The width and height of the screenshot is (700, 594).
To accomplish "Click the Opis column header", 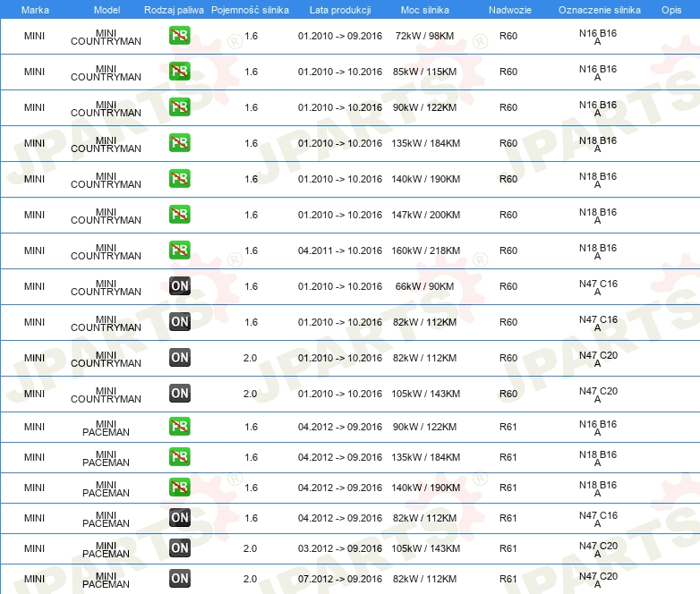I will coord(671,10).
